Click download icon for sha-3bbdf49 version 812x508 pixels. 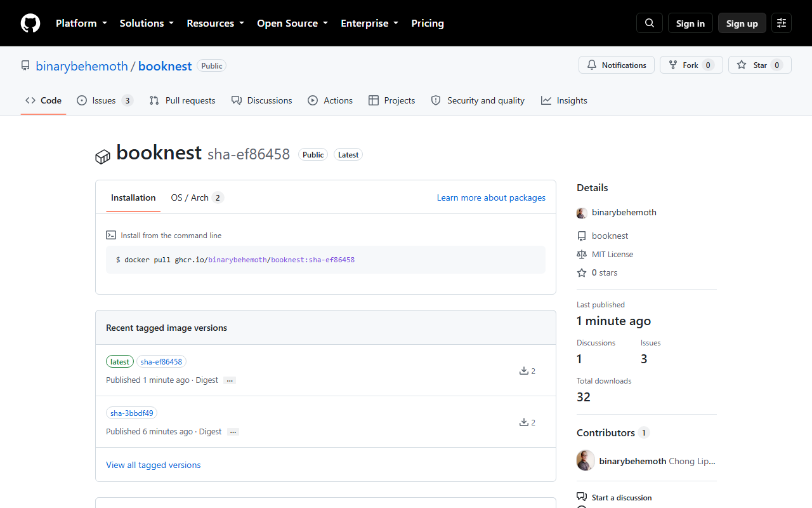(524, 422)
